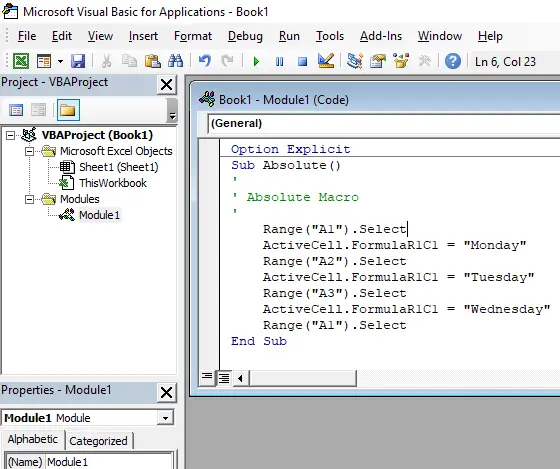Click the End Sub line

(x=259, y=341)
